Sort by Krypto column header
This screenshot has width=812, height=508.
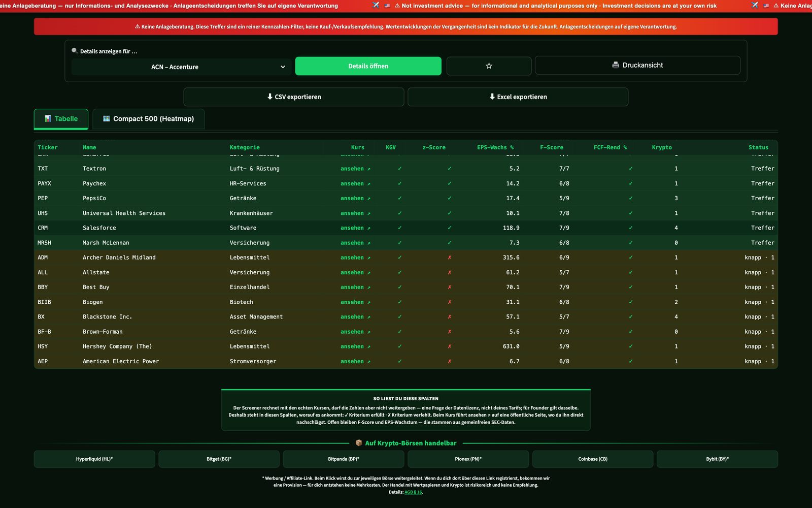point(662,147)
